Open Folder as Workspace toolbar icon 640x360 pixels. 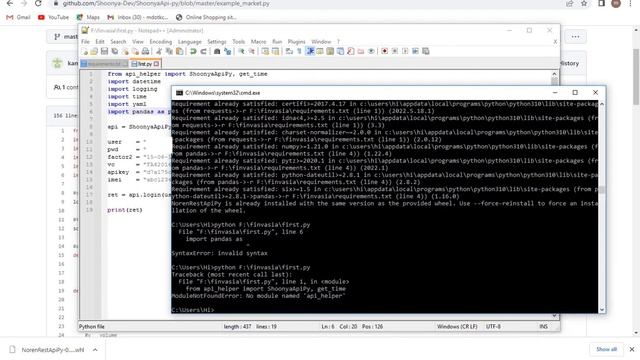point(360,51)
